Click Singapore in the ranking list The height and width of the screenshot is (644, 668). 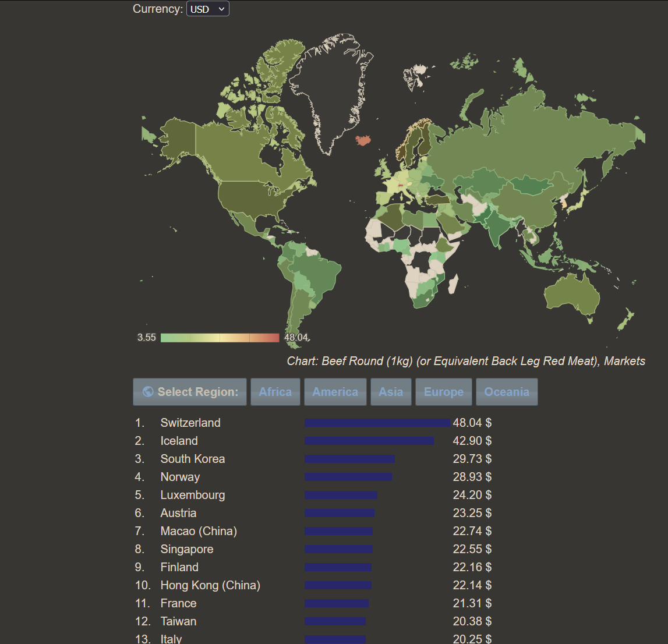(x=187, y=549)
